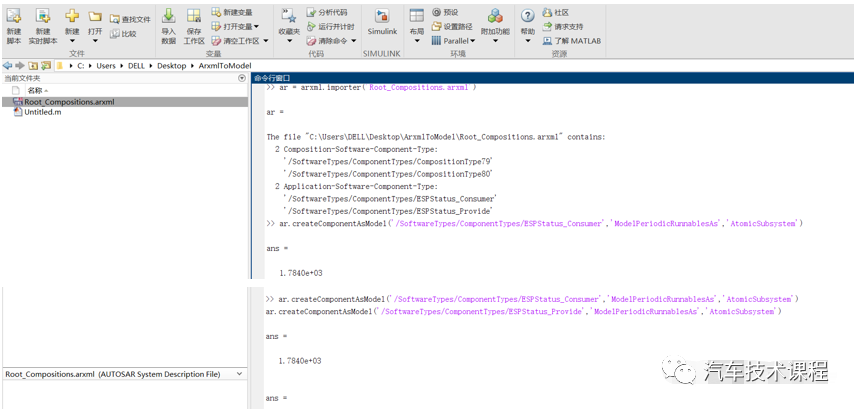Expand the 帮助 dropdown arrow
The image size is (856, 409).
(528, 41)
